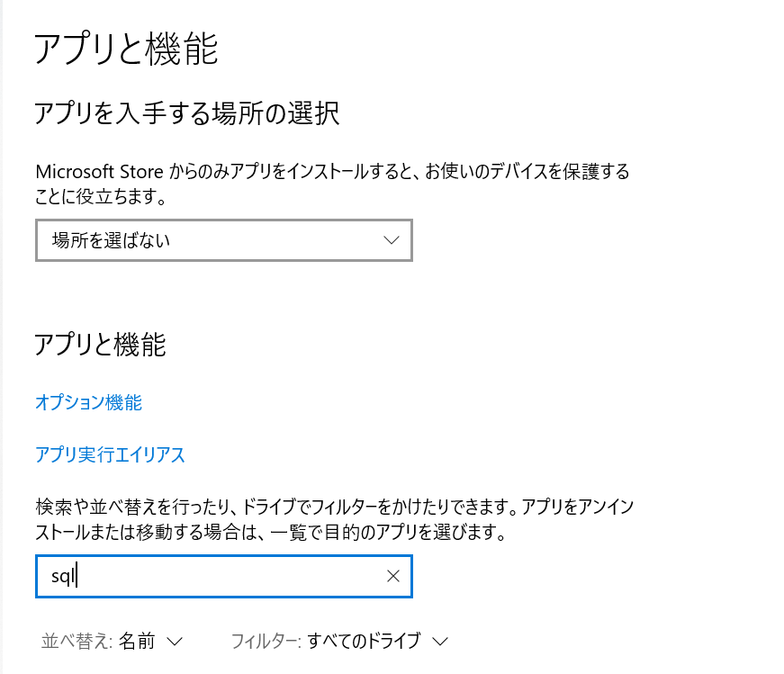
Task: Open the 場所を選ばない dropdown
Action: 223,240
